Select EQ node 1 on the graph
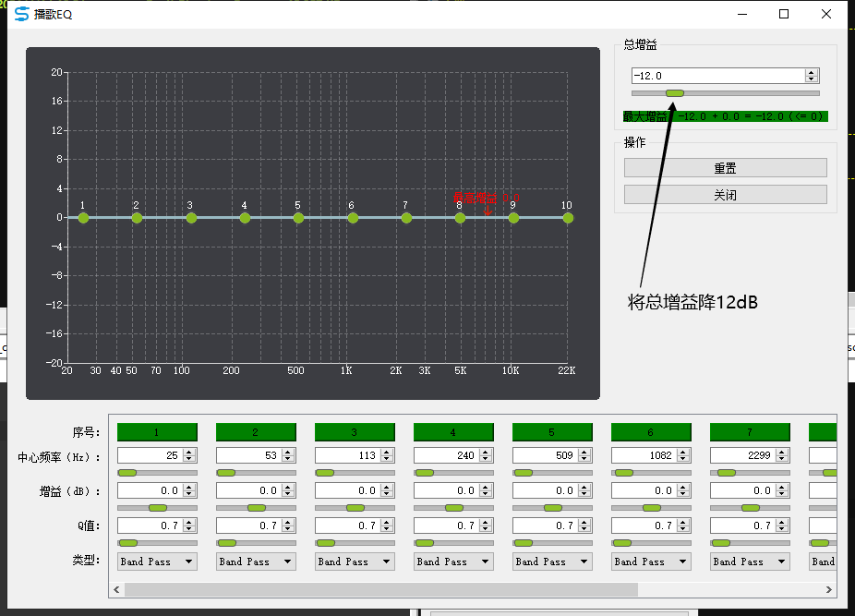The height and width of the screenshot is (616, 855). click(x=83, y=218)
